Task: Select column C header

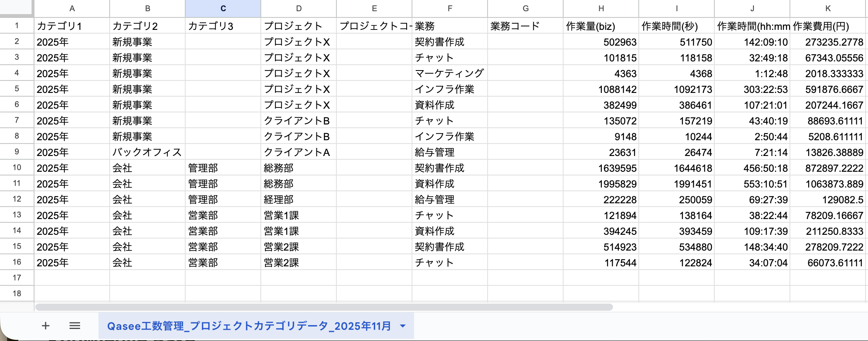Action: point(223,8)
